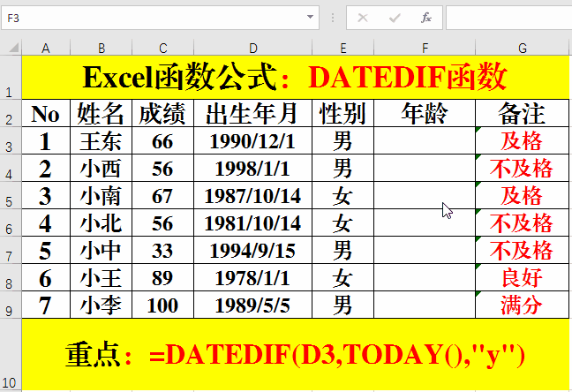Select row 3 header
572x392 pixels.
[x=11, y=140]
